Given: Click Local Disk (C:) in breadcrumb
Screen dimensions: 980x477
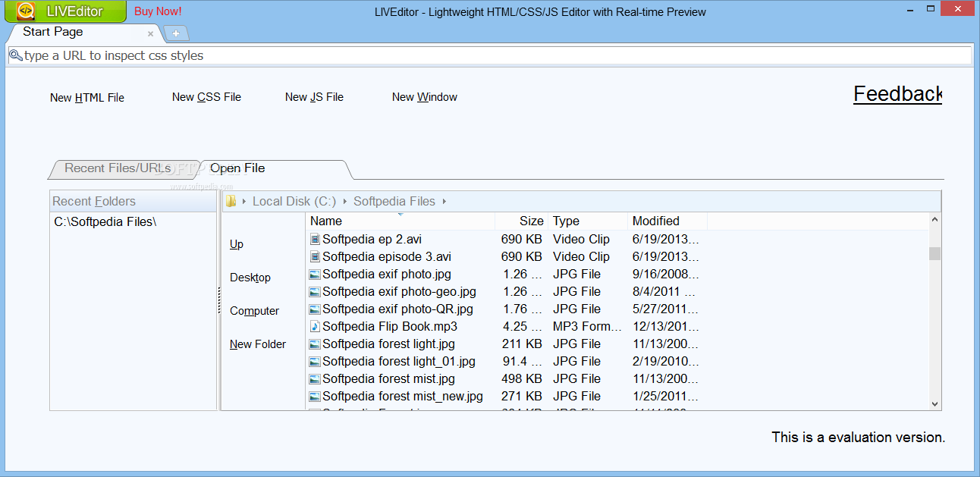Looking at the screenshot, I should (294, 201).
